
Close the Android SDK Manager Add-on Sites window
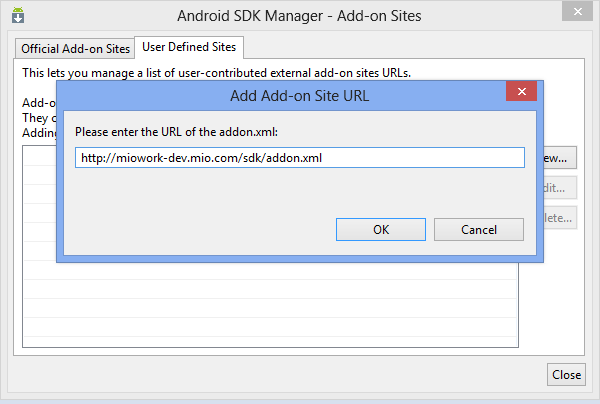[x=577, y=11]
